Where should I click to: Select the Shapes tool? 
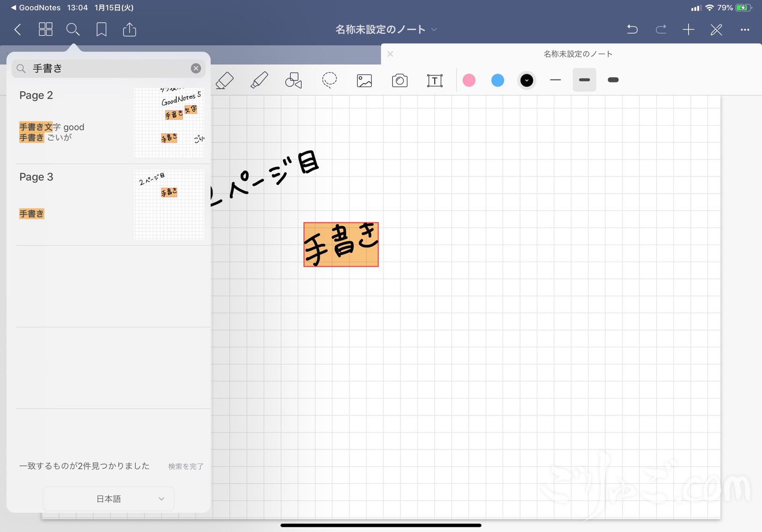click(293, 80)
